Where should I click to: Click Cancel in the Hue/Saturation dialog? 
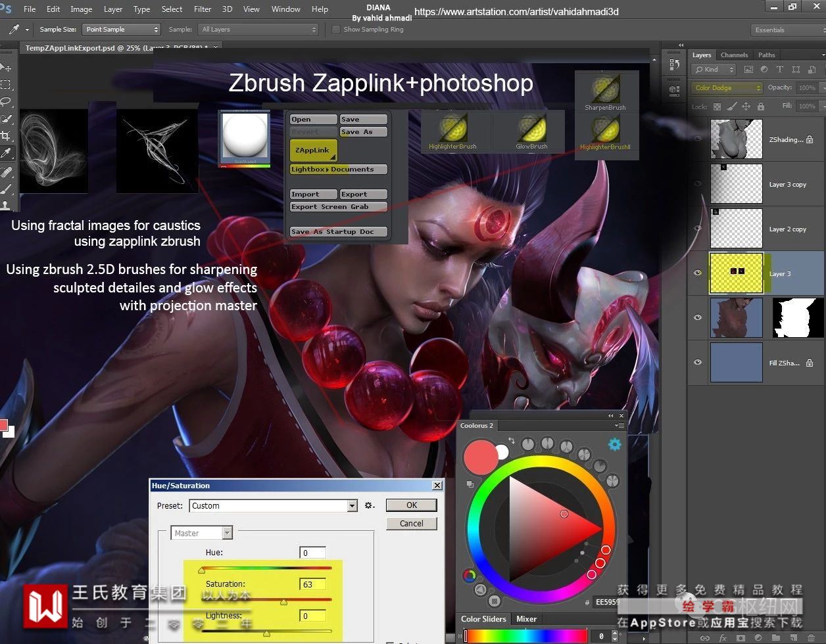point(412,524)
